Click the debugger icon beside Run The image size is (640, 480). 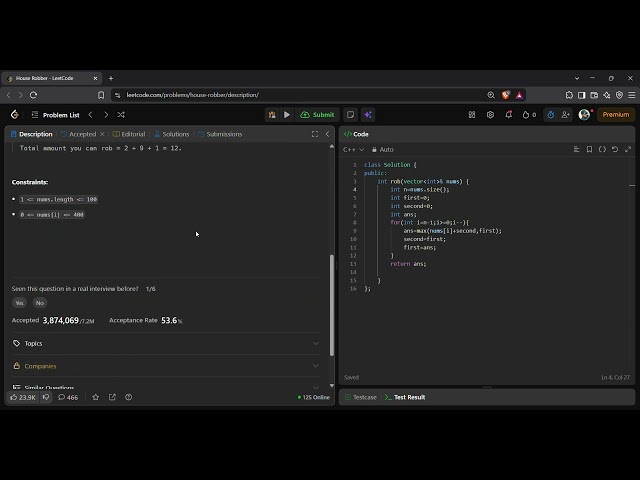pyautogui.click(x=272, y=115)
